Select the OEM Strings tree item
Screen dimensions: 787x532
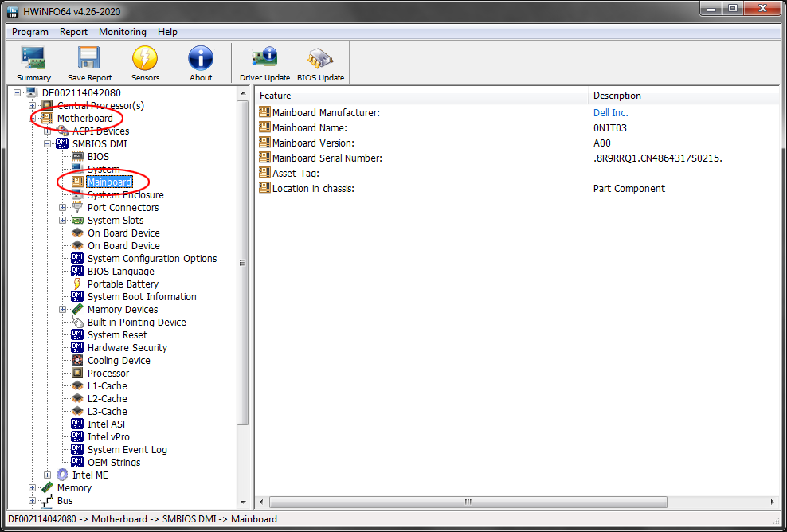pos(114,462)
